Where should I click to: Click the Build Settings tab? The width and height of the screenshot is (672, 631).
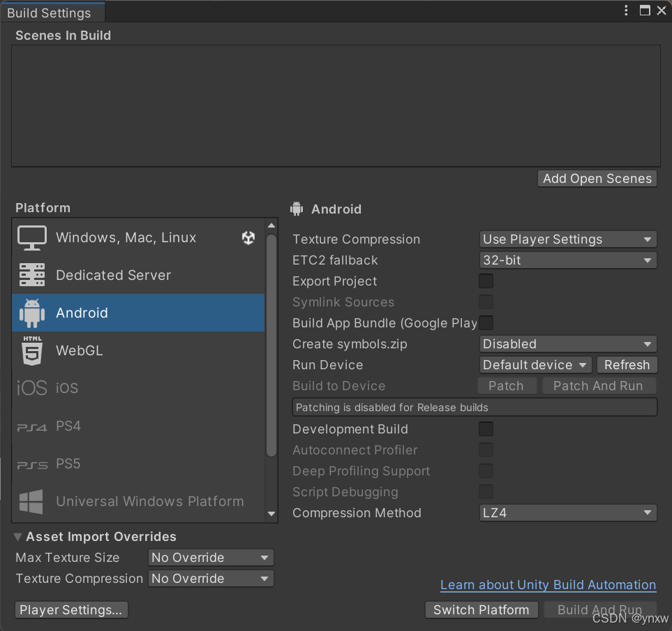52,12
